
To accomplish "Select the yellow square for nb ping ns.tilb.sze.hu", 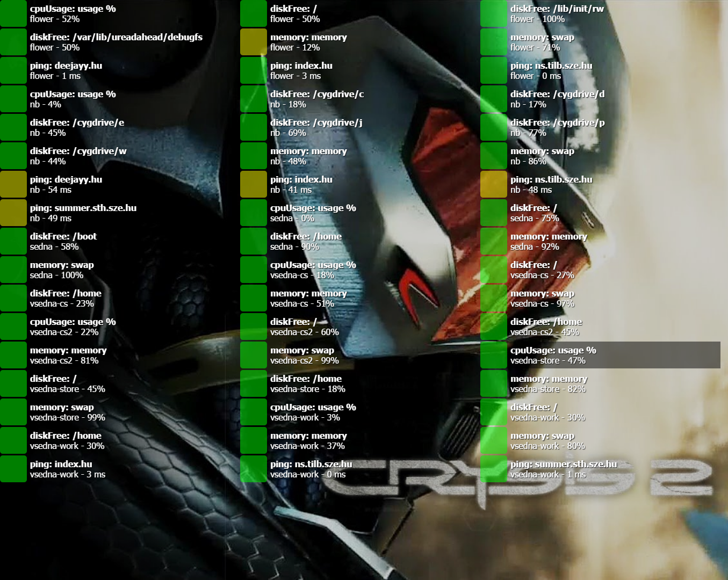I will pyautogui.click(x=494, y=184).
